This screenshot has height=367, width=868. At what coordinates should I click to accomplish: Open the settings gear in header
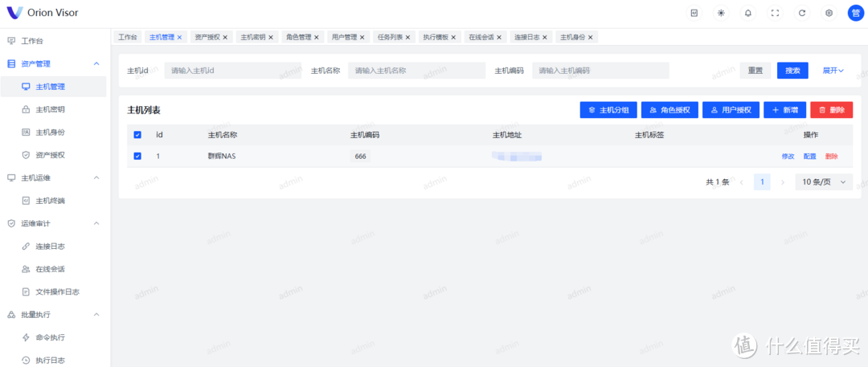[829, 14]
